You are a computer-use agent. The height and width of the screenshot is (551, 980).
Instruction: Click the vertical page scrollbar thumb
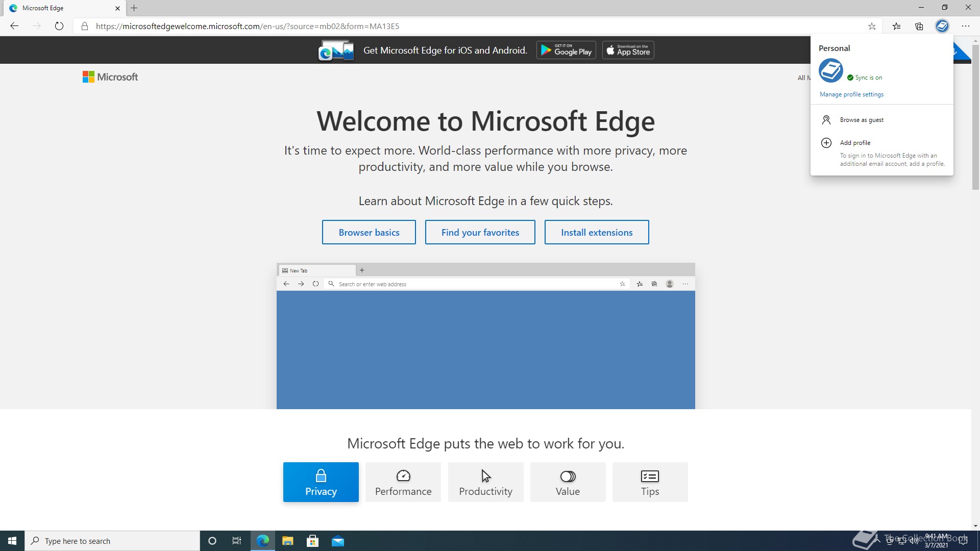tap(975, 117)
